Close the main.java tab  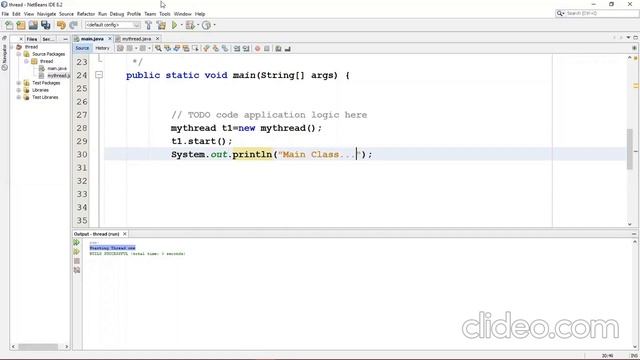click(x=110, y=39)
